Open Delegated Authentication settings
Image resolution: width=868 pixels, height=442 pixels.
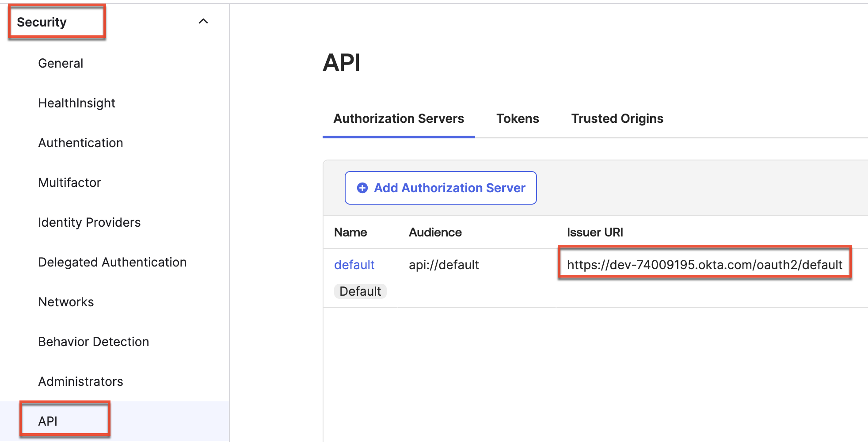coord(112,262)
